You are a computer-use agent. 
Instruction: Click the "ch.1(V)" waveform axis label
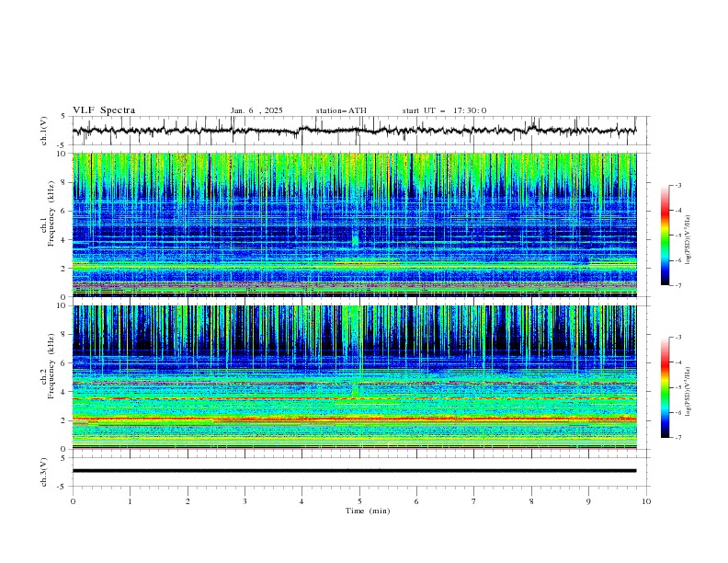pyautogui.click(x=44, y=131)
